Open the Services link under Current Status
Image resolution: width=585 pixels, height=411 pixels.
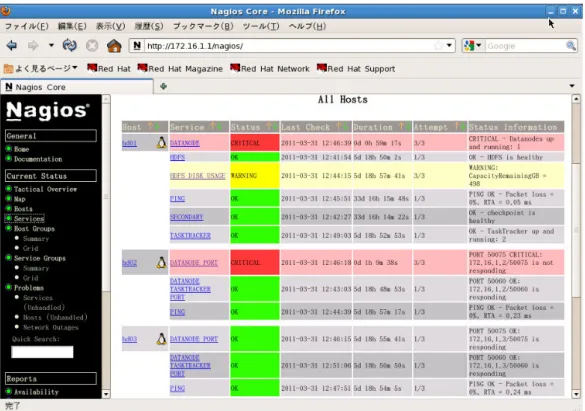[x=29, y=219]
